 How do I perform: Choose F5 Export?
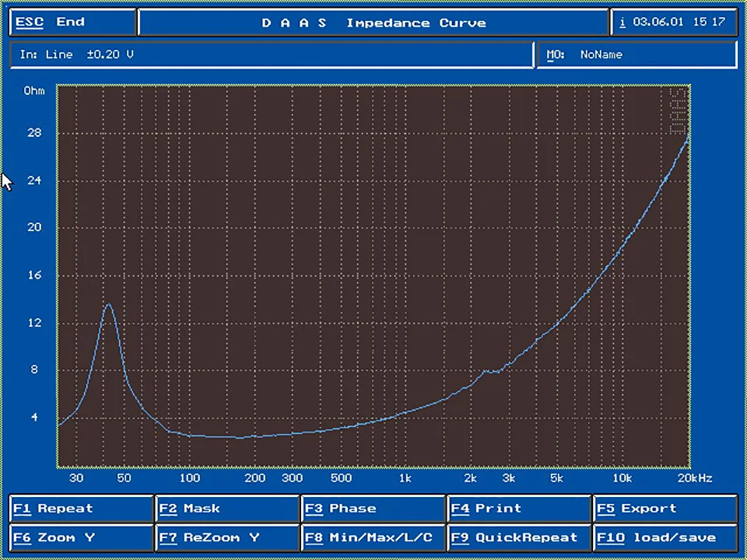pos(665,509)
